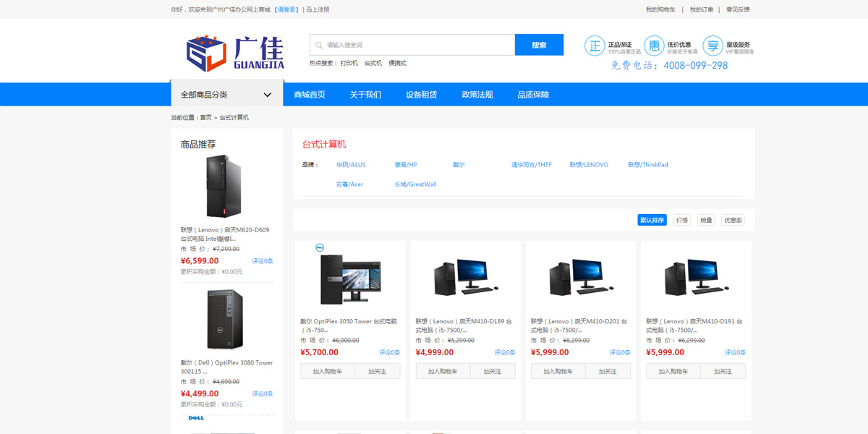The width and height of the screenshot is (868, 434).
Task: Click the 享 star service circle icon
Action: point(713,46)
